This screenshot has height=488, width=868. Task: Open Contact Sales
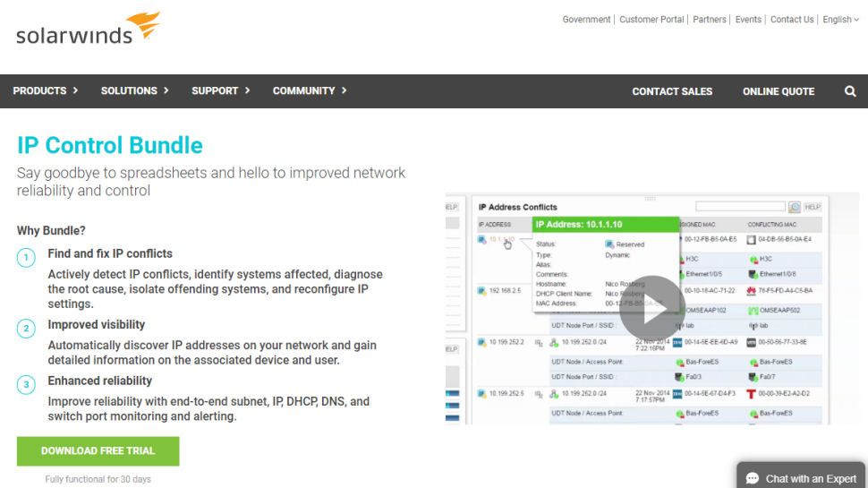point(672,91)
